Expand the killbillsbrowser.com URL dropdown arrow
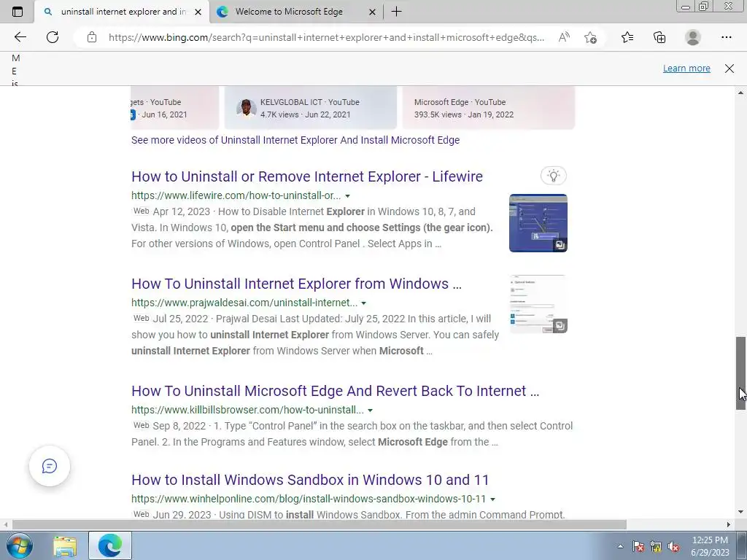The width and height of the screenshot is (747, 560). coord(370,410)
